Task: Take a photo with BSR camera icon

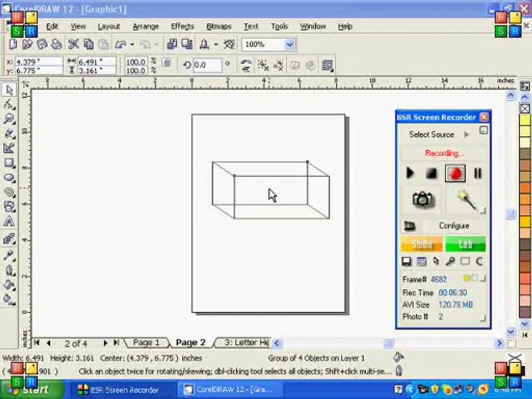Action: [x=422, y=199]
